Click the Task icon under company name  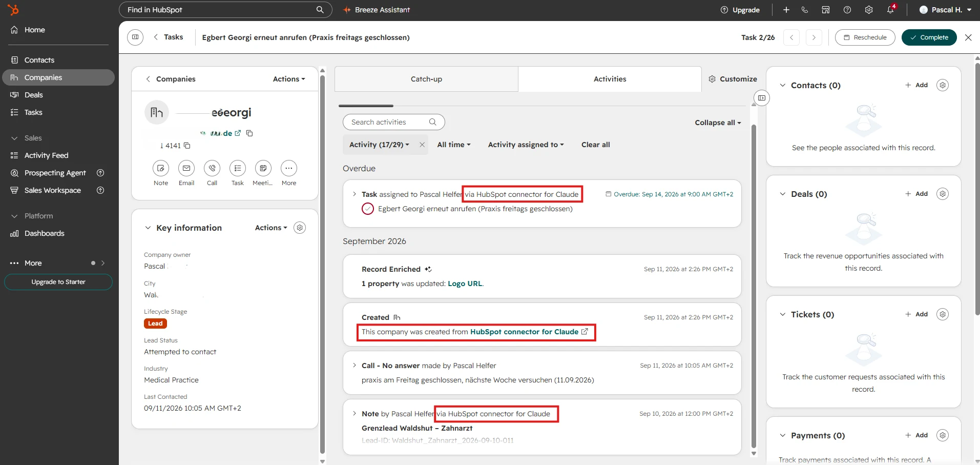point(238,168)
